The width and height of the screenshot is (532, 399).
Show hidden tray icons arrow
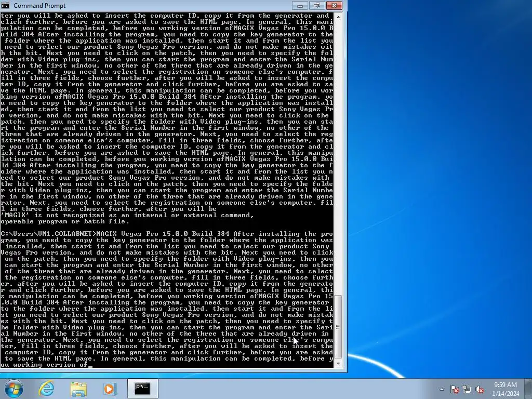(442, 389)
